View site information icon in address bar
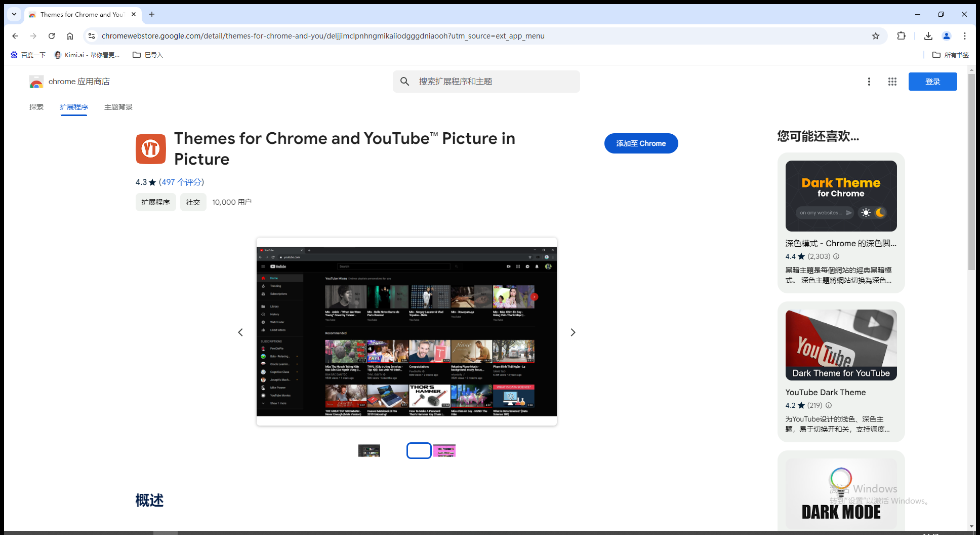 coord(92,36)
